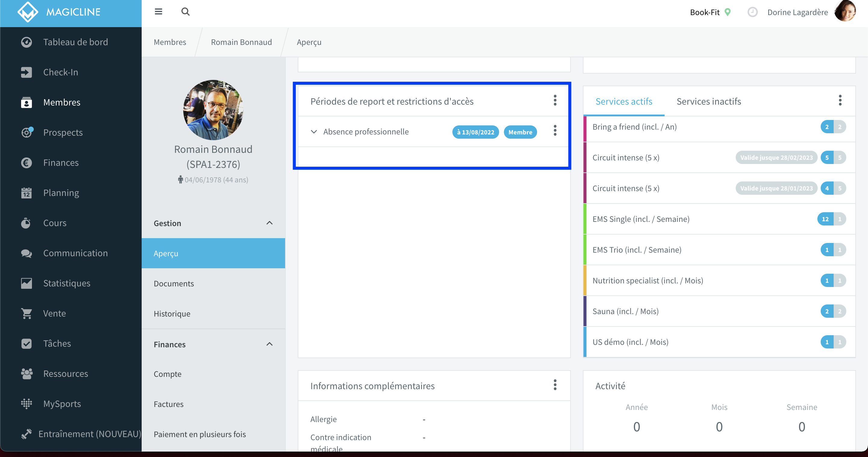
Task: Click the Check-In arrow icon
Action: click(26, 72)
